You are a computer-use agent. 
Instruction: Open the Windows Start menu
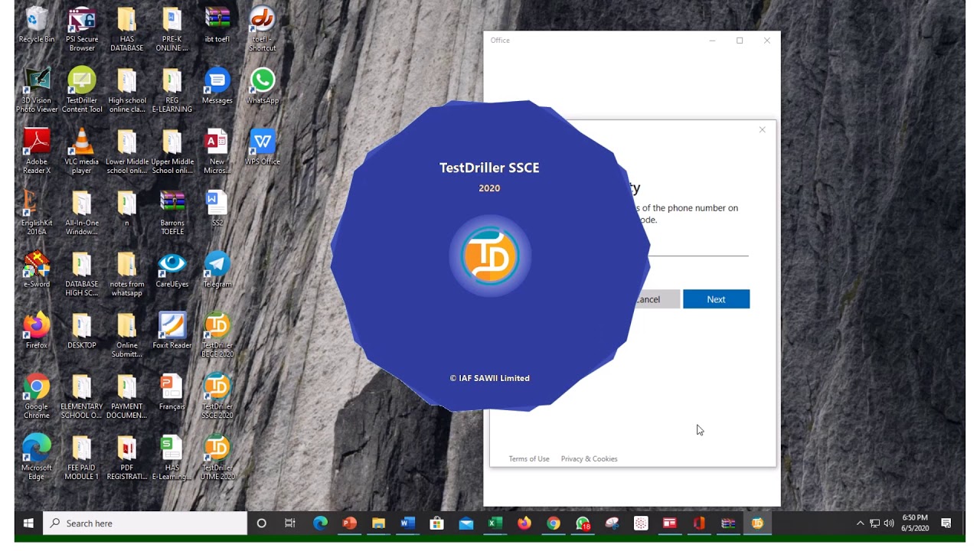click(28, 523)
